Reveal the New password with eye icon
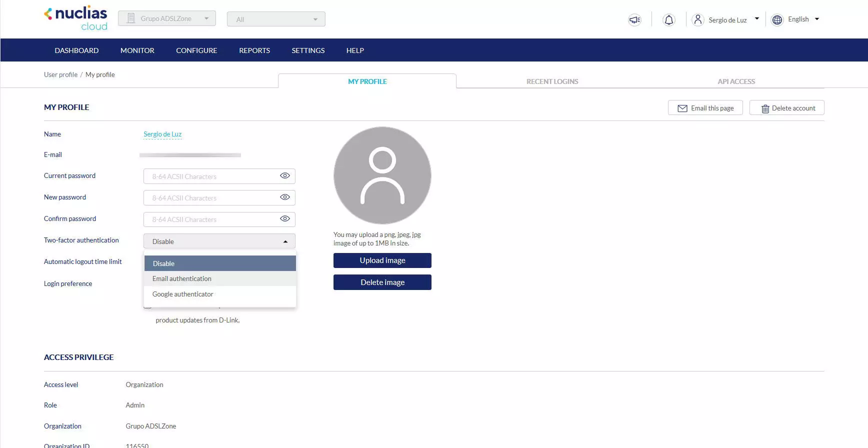This screenshot has width=868, height=448. pyautogui.click(x=284, y=197)
